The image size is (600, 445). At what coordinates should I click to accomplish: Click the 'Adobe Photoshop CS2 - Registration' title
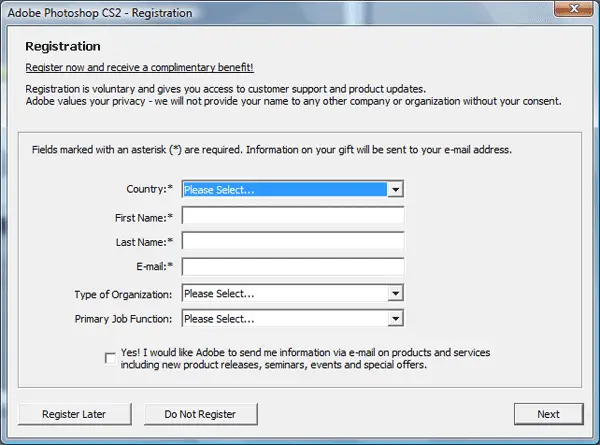pyautogui.click(x=100, y=13)
